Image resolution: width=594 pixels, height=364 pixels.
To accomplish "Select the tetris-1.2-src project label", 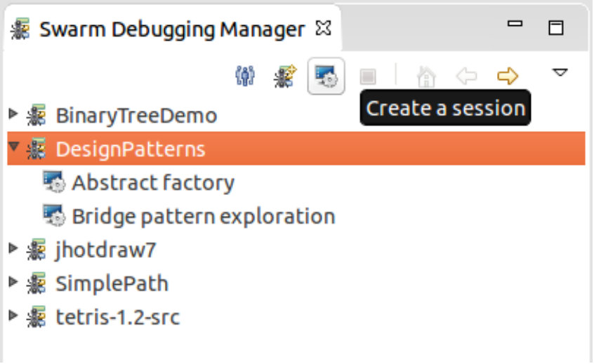I will pos(118,317).
